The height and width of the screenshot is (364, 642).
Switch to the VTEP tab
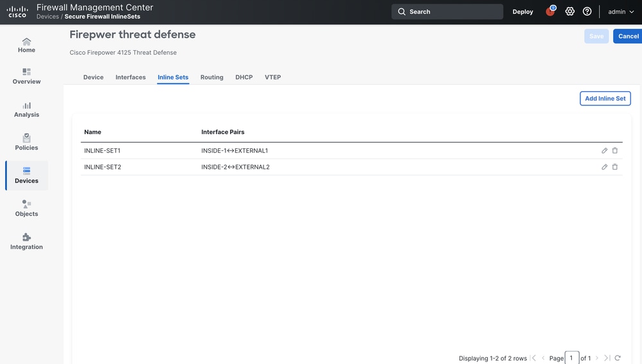(x=272, y=77)
